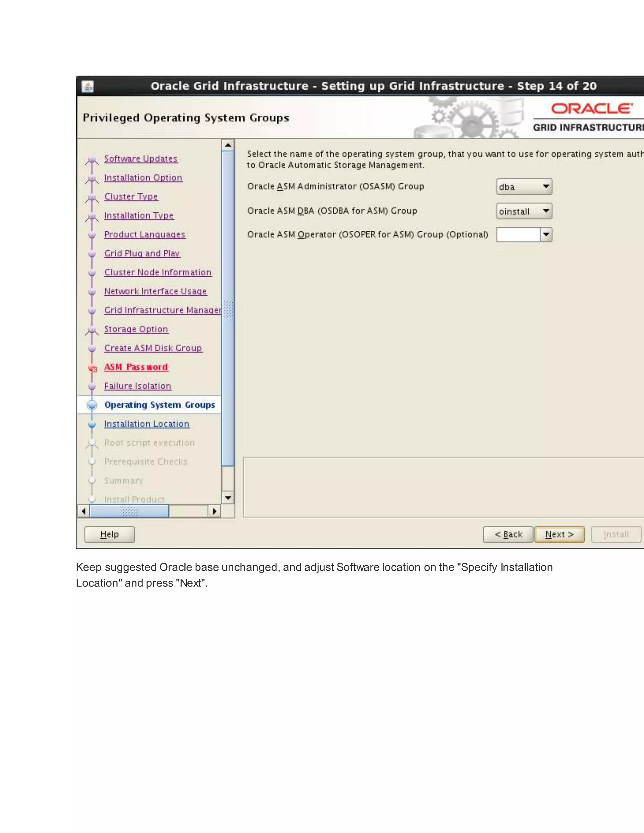
Task: Click the Operating System Groups current step bullet
Action: coord(92,405)
